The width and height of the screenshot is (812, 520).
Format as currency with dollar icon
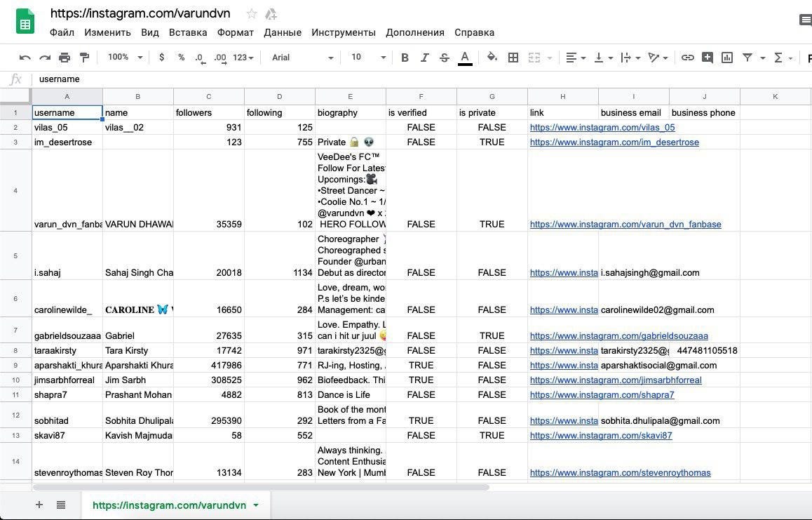tap(161, 58)
